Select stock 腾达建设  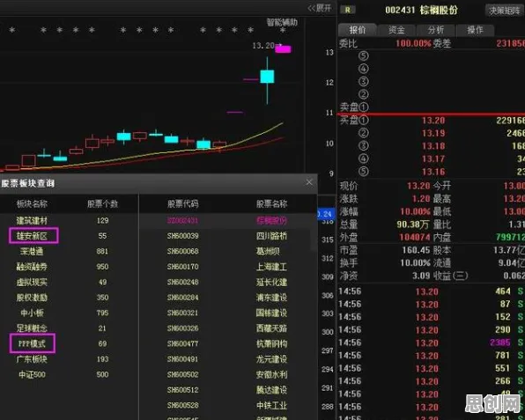(x=271, y=390)
